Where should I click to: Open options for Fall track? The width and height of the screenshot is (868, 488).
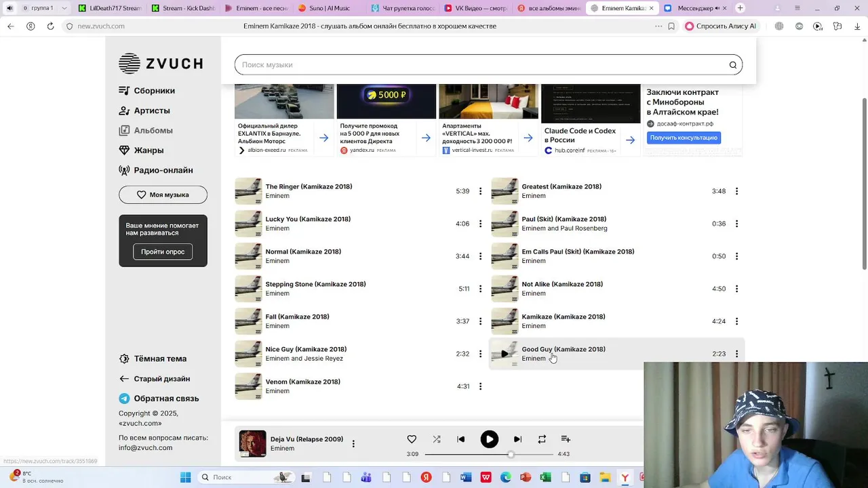click(x=480, y=321)
